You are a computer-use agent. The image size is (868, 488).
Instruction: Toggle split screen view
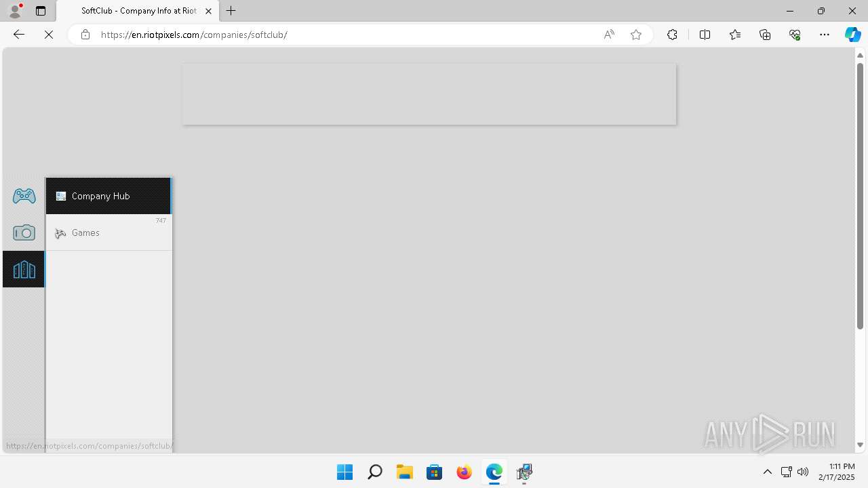coord(705,35)
